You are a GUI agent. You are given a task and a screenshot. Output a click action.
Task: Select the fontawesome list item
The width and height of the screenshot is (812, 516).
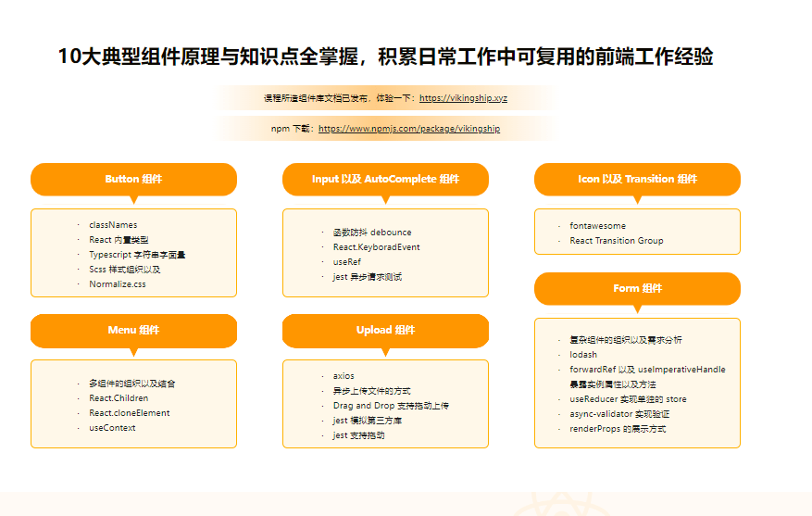[597, 226]
